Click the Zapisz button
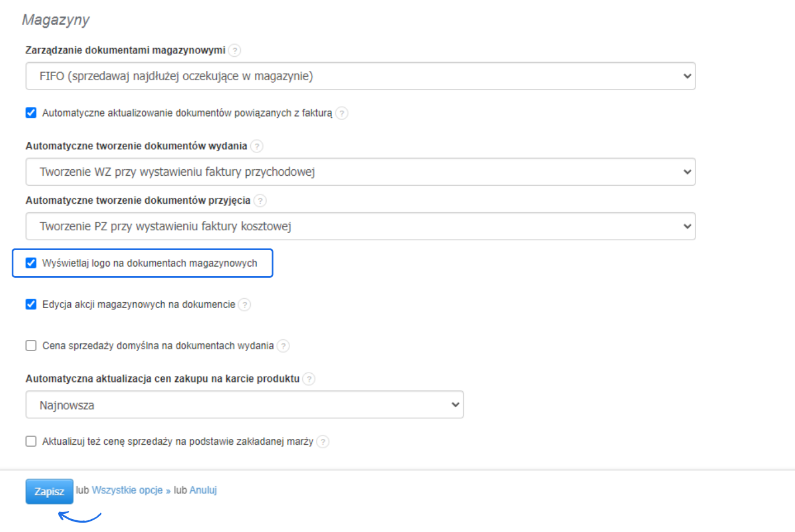 49,492
